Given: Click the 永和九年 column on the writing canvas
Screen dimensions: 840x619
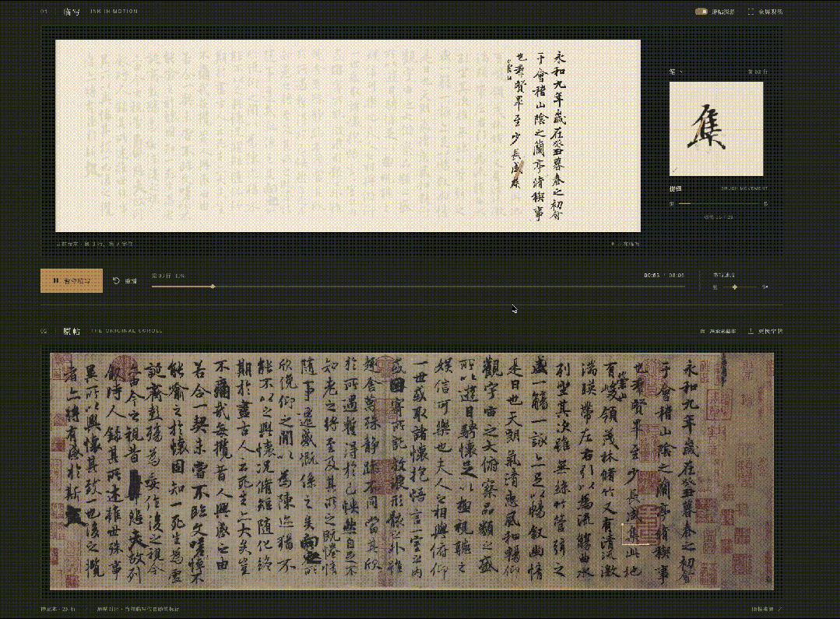Looking at the screenshot, I should click(559, 134).
